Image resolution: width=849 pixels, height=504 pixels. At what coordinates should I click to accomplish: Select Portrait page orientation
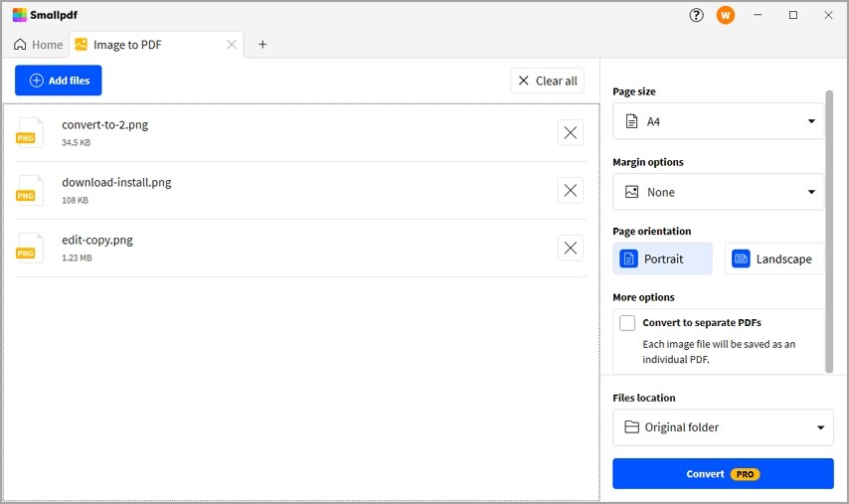pos(662,258)
